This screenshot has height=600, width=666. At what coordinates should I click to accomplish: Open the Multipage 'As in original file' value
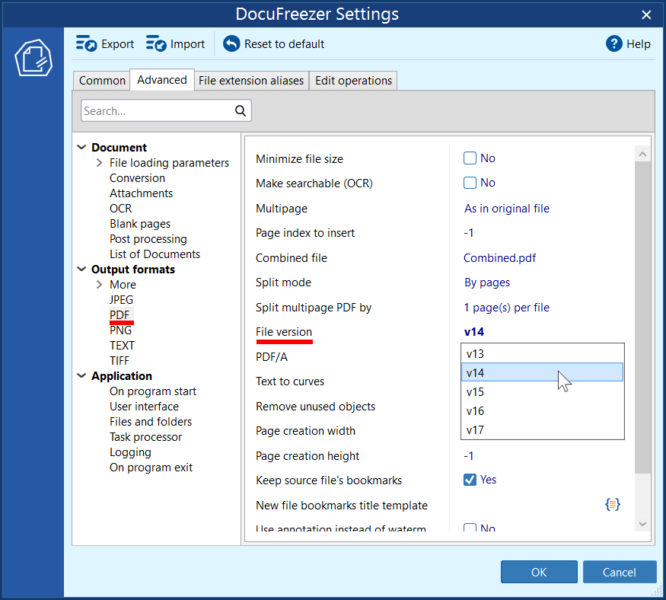coord(507,208)
